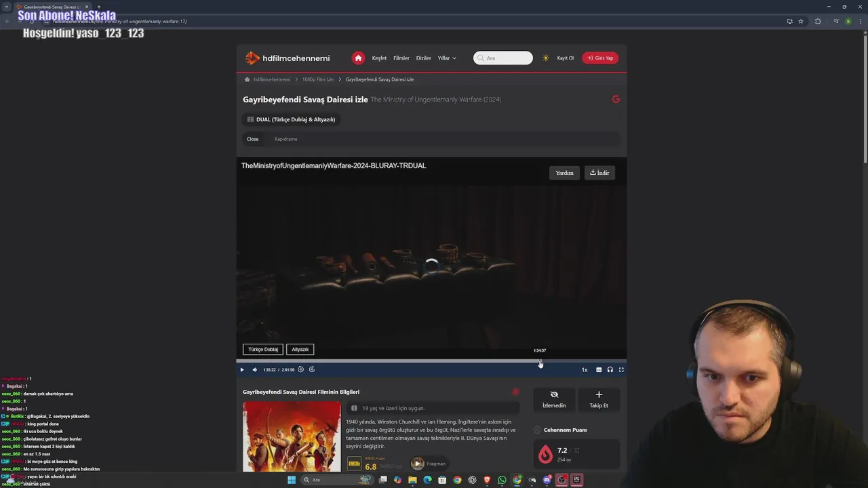This screenshot has height=488, width=868.
Task: Click the IMDb 6.8 rating badge
Action: point(373,464)
